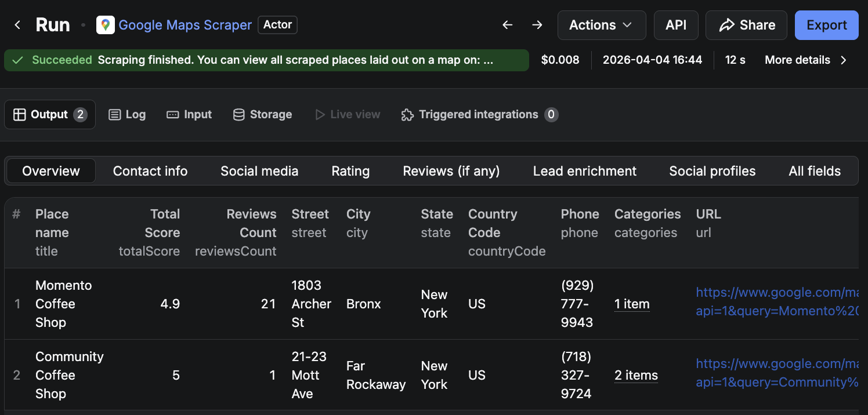Click the 2 items link for Community Coffee Shop

(636, 375)
